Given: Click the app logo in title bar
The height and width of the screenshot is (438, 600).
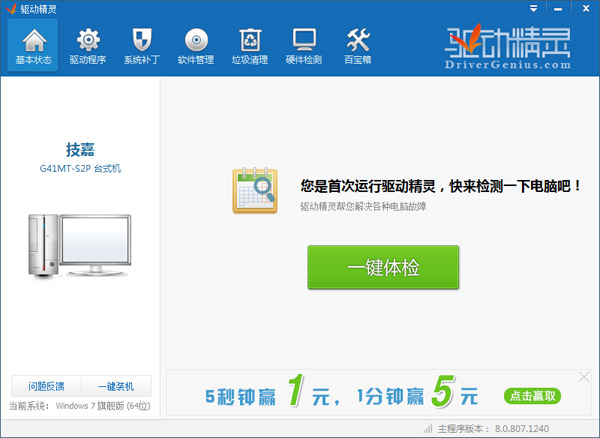Looking at the screenshot, I should (x=11, y=9).
